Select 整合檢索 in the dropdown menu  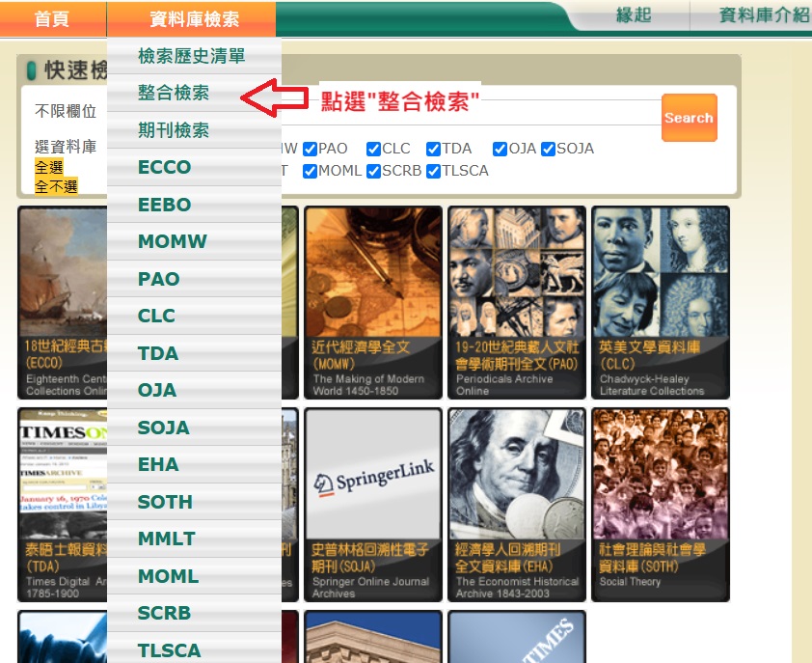tap(194, 93)
